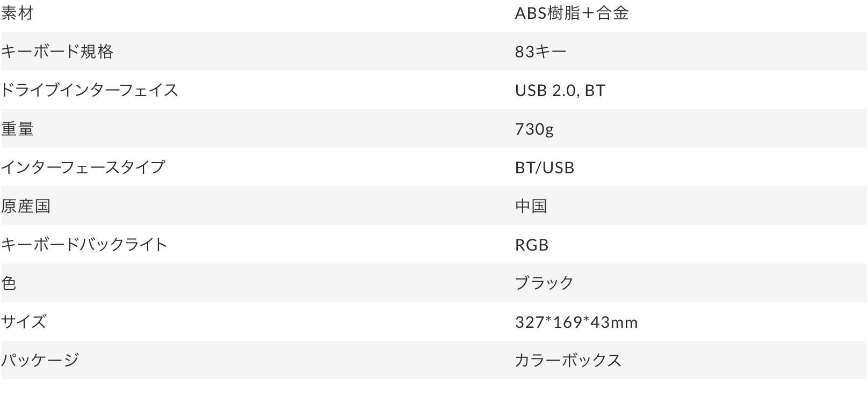Click the 83キー value text

click(x=540, y=52)
